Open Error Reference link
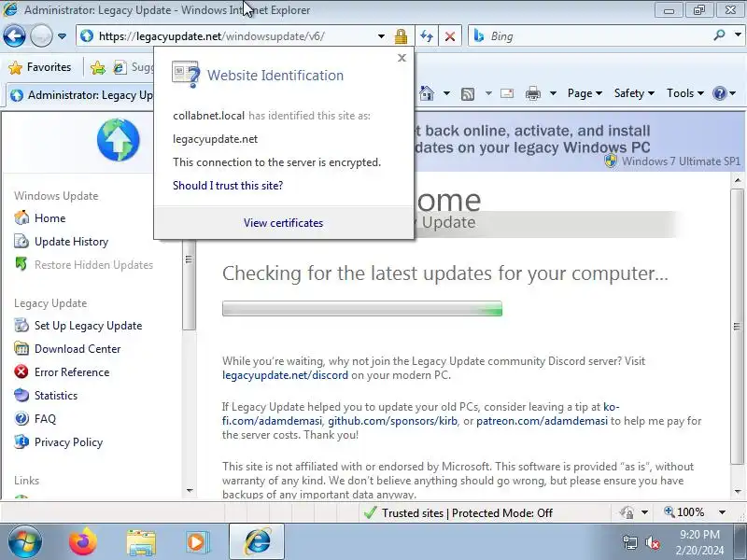747x560 pixels. [x=72, y=372]
